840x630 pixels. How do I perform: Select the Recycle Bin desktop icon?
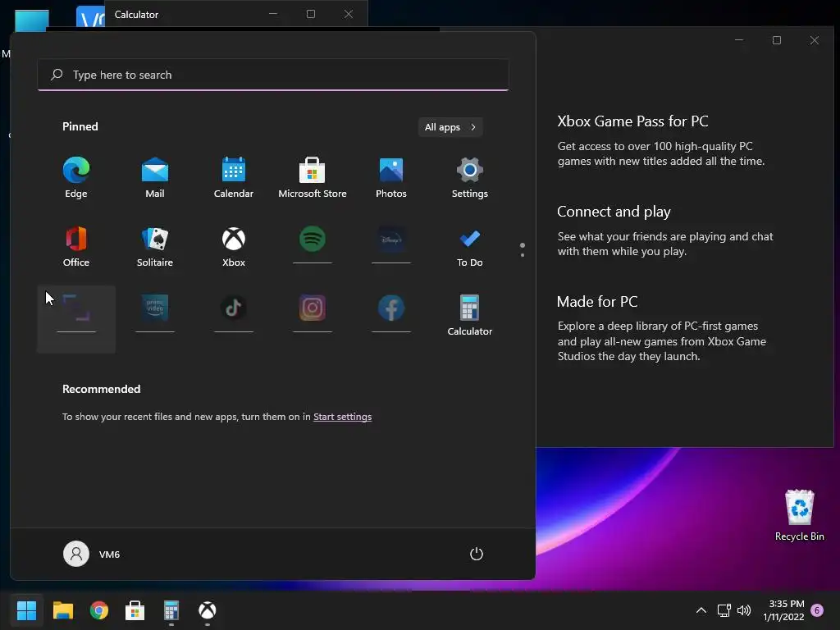point(799,515)
